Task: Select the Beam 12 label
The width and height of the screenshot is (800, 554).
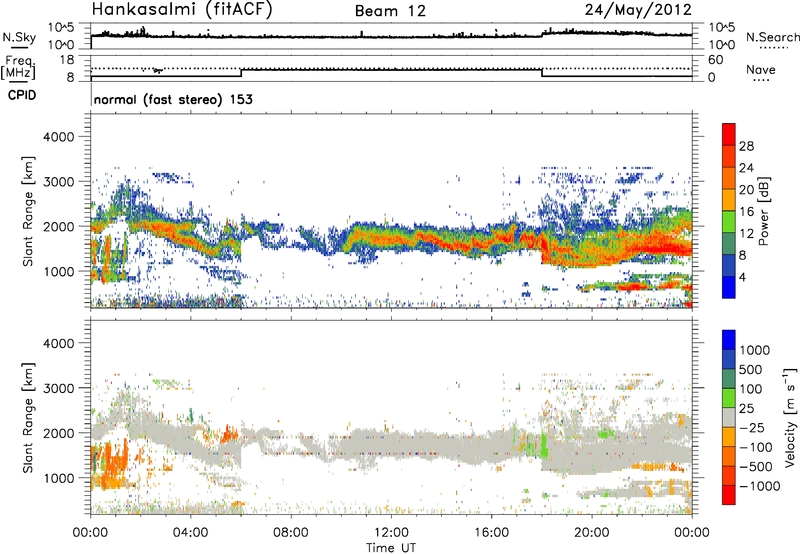Action: [390, 11]
